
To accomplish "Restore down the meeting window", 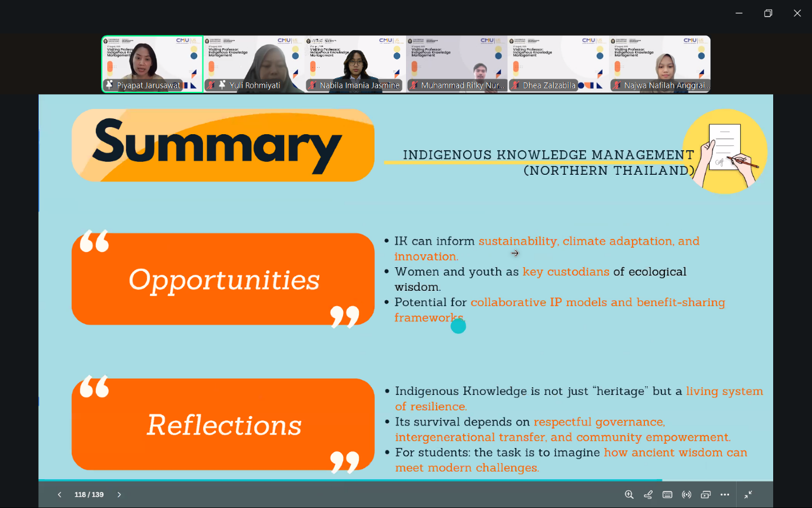I will tap(768, 13).
